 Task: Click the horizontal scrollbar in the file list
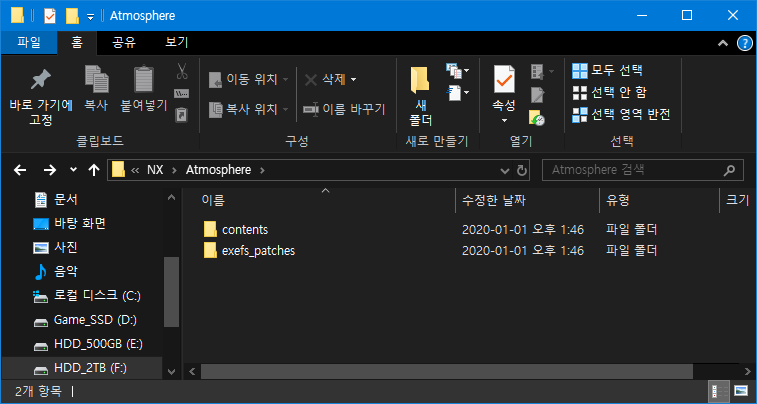coord(447,371)
